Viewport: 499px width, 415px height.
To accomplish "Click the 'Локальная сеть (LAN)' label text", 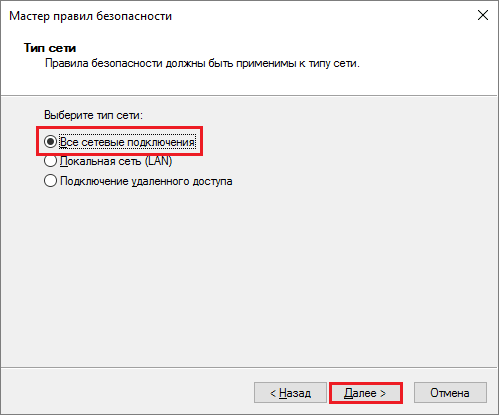I will click(x=116, y=161).
